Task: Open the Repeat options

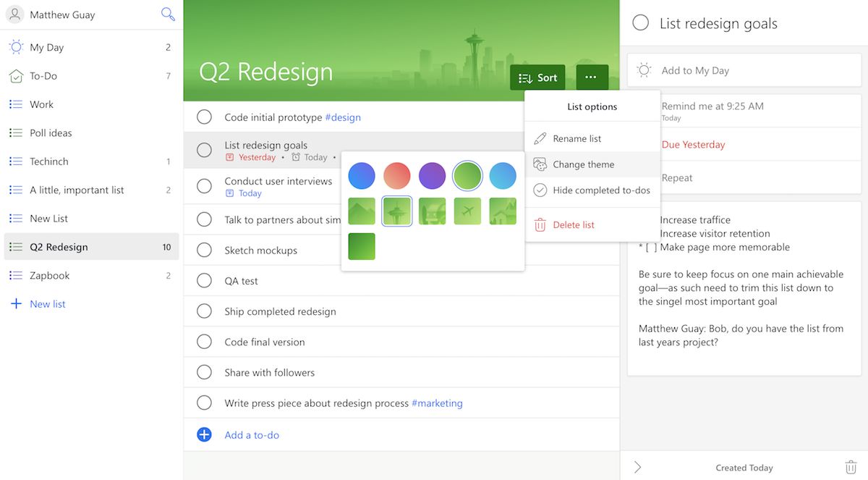Action: [677, 178]
